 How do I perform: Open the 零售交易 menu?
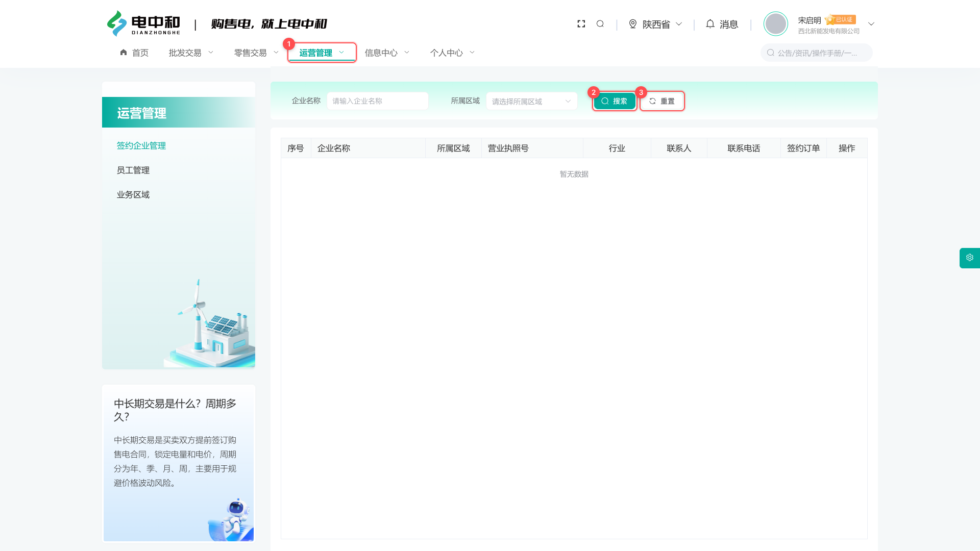pyautogui.click(x=251, y=53)
